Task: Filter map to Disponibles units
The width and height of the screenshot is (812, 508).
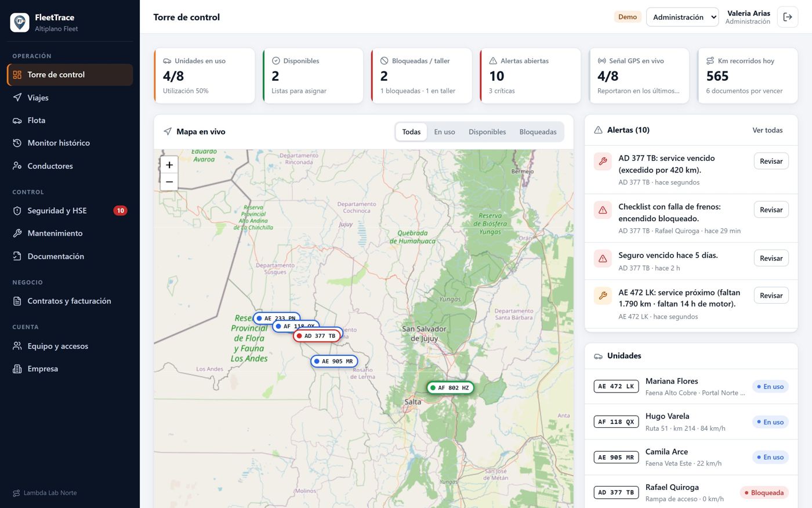Action: click(487, 132)
